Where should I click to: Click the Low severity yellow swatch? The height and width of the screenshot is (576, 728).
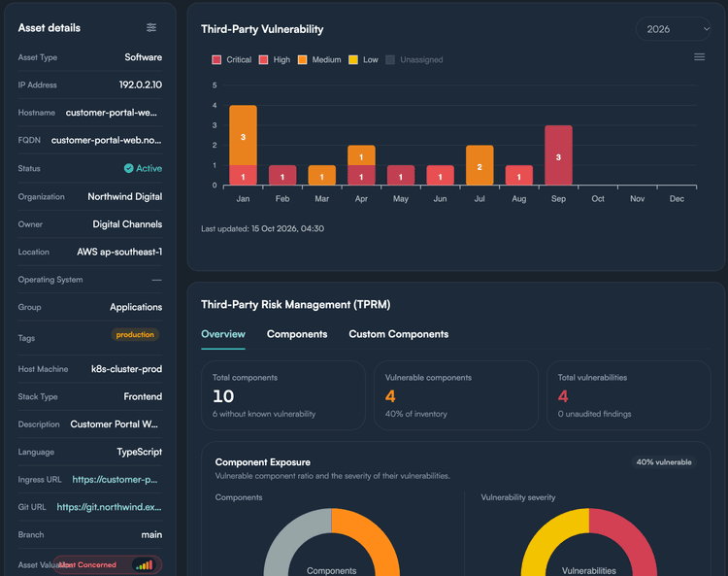coord(353,60)
